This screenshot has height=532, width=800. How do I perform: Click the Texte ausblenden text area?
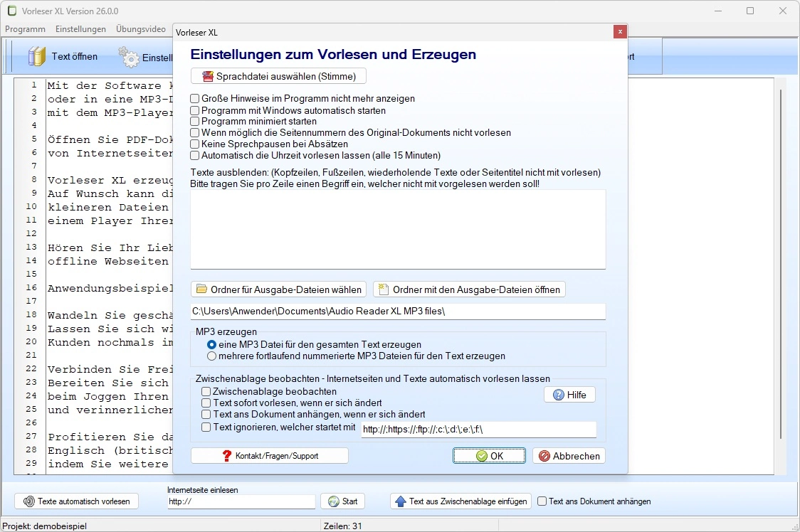point(398,229)
